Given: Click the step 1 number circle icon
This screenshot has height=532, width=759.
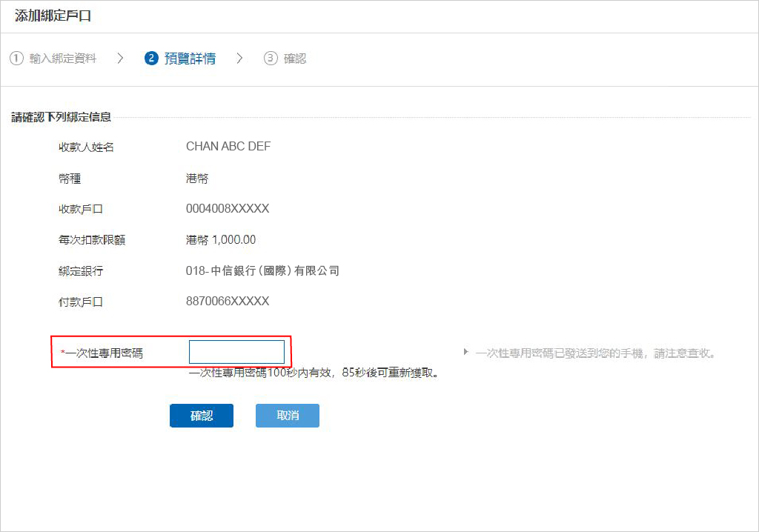Looking at the screenshot, I should point(16,59).
